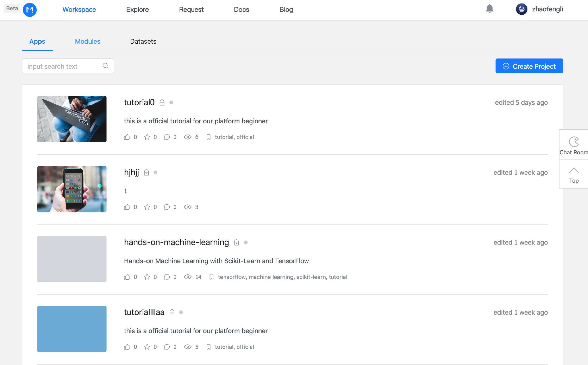Star the hjhjj project
The image size is (588, 365).
click(147, 207)
